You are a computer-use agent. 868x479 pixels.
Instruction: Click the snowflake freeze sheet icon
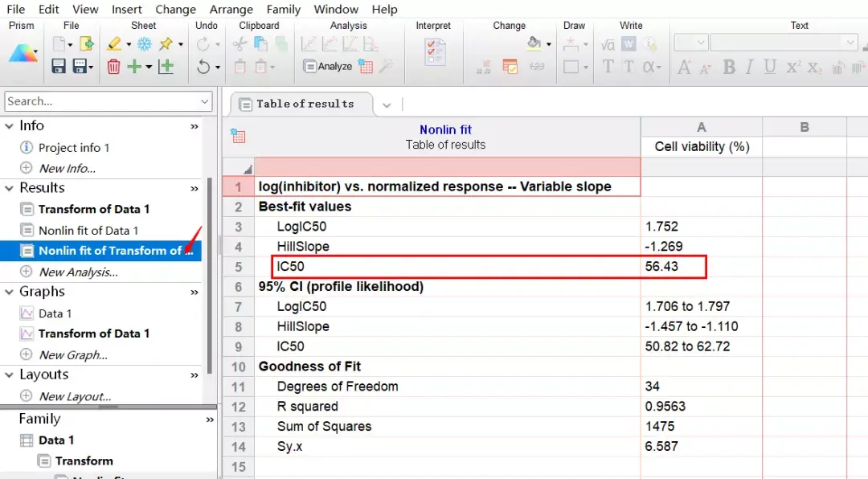(x=145, y=43)
